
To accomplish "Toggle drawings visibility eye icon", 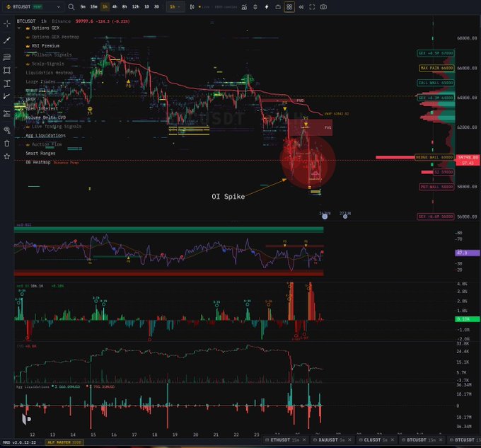I will 7,130.
